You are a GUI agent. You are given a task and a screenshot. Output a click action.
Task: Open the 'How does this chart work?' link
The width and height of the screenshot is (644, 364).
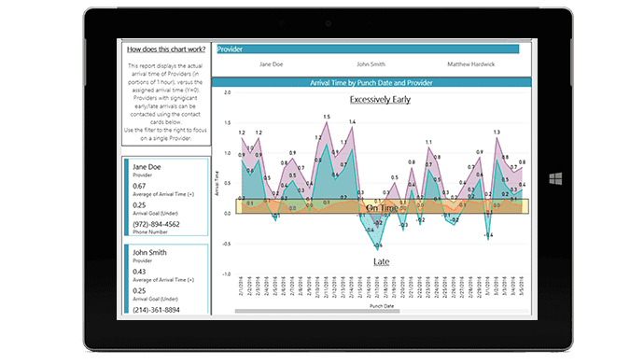point(166,49)
